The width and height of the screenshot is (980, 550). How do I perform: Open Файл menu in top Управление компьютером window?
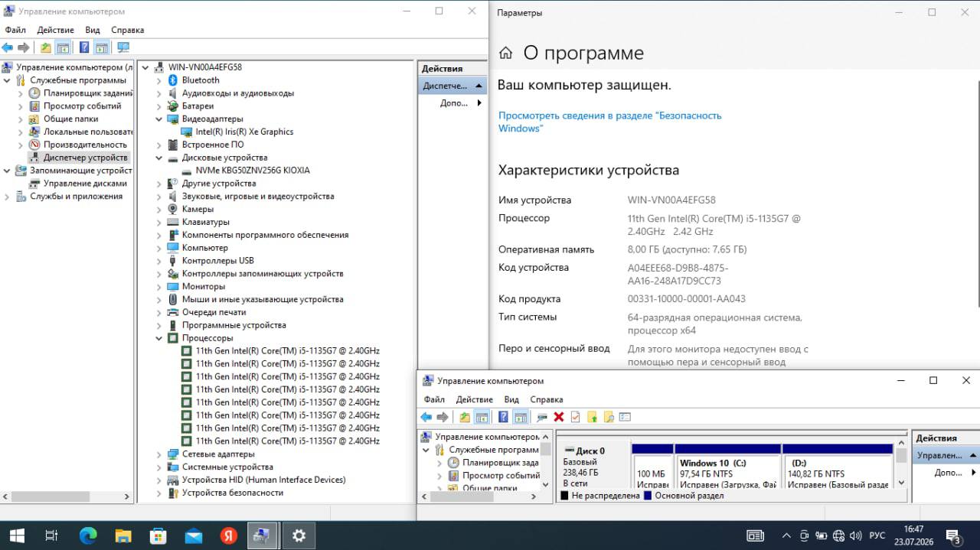point(15,30)
